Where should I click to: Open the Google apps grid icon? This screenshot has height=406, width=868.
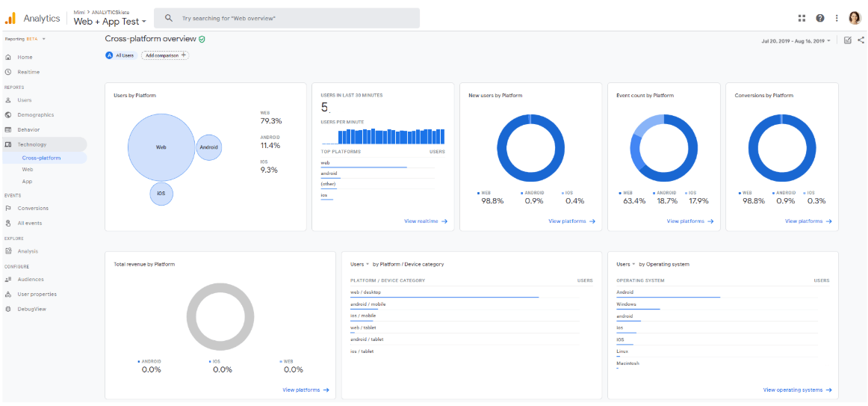pos(802,18)
